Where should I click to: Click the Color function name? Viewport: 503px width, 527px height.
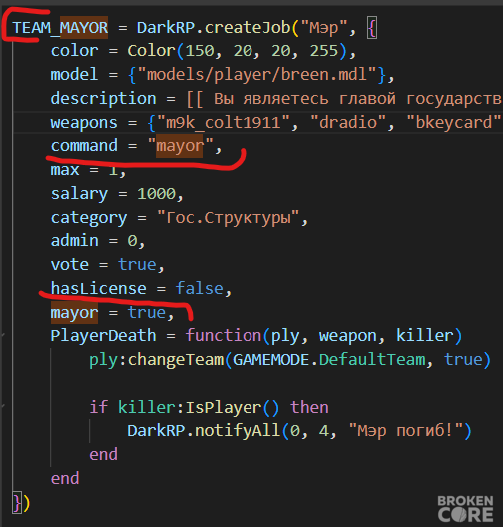pyautogui.click(x=151, y=51)
